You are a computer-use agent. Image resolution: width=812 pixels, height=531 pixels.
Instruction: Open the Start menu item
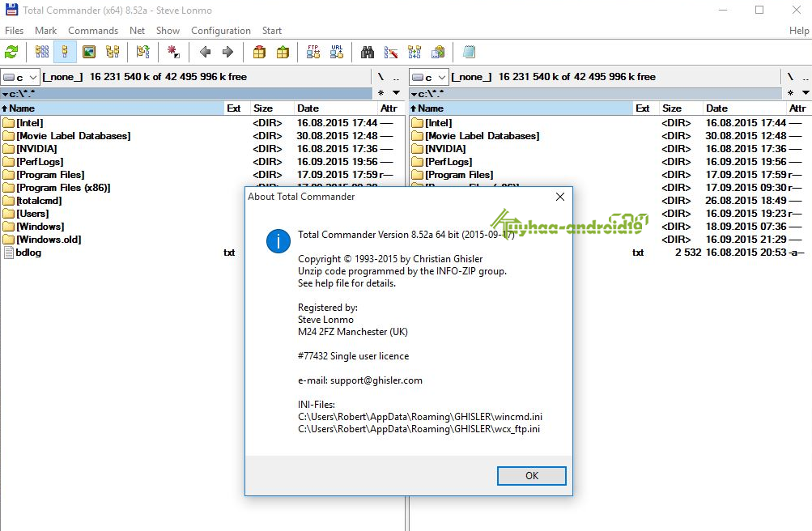coord(272,31)
